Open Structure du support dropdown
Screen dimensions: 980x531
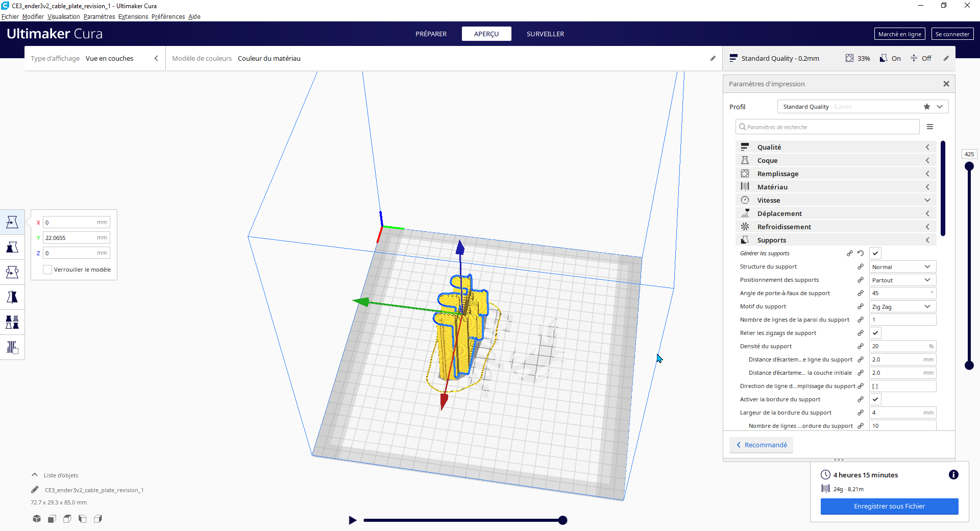coord(903,267)
